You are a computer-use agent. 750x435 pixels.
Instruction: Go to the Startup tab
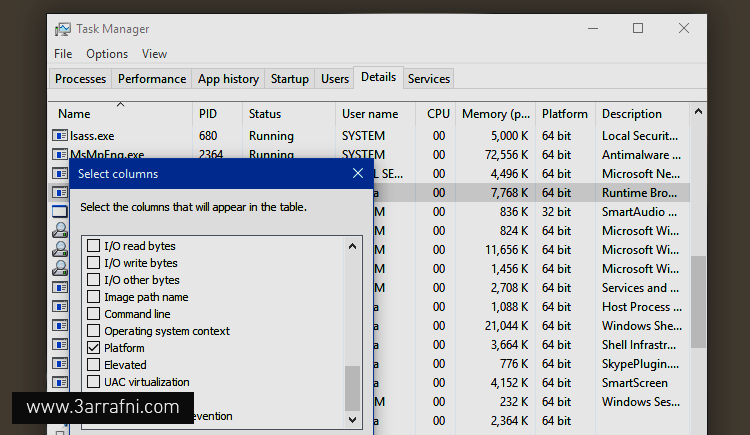point(290,79)
